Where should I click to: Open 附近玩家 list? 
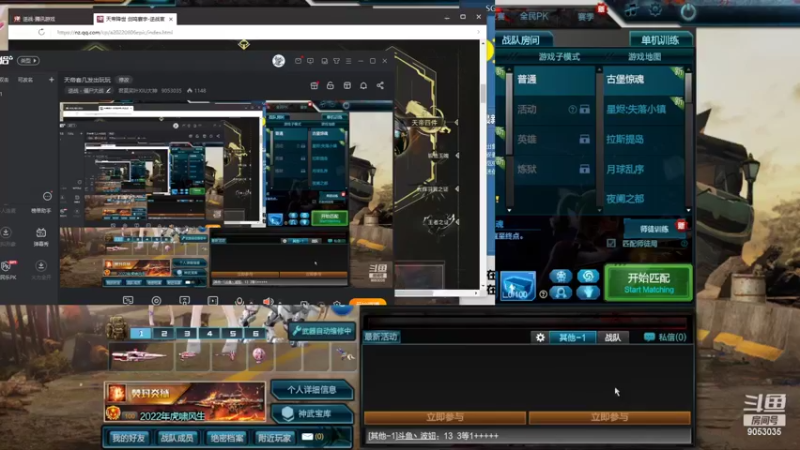click(x=274, y=437)
